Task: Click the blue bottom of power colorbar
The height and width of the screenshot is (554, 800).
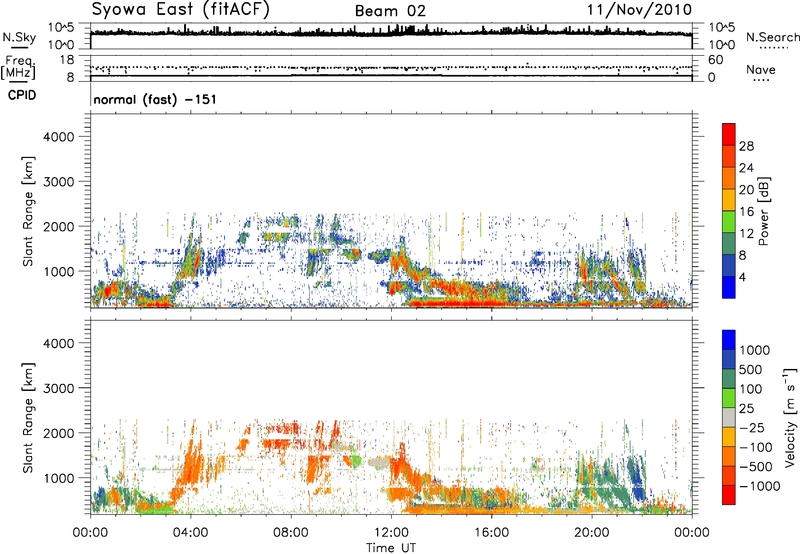Action: 729,287
